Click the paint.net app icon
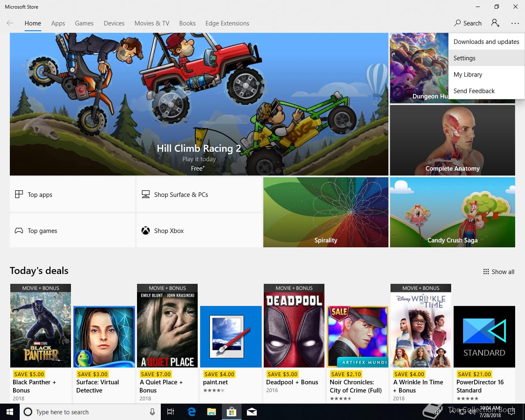The height and width of the screenshot is (420, 525). pos(231,337)
